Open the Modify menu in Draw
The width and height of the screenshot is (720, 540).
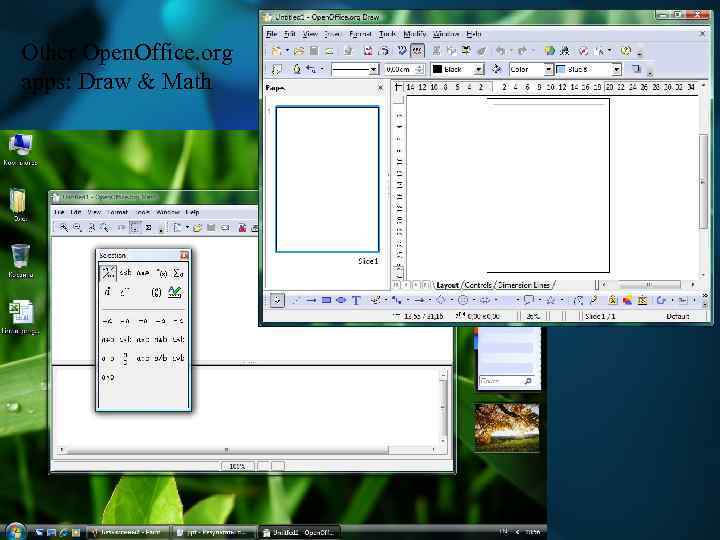pyautogui.click(x=415, y=34)
